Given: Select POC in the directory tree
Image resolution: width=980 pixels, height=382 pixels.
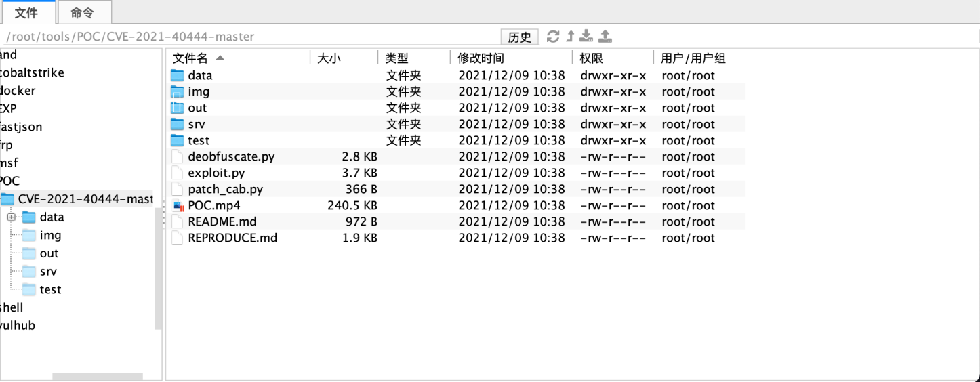Looking at the screenshot, I should [x=10, y=181].
